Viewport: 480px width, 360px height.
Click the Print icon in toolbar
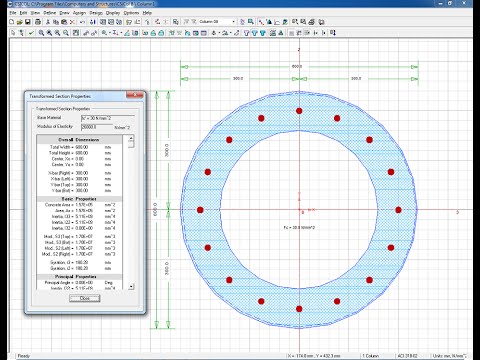[38, 22]
